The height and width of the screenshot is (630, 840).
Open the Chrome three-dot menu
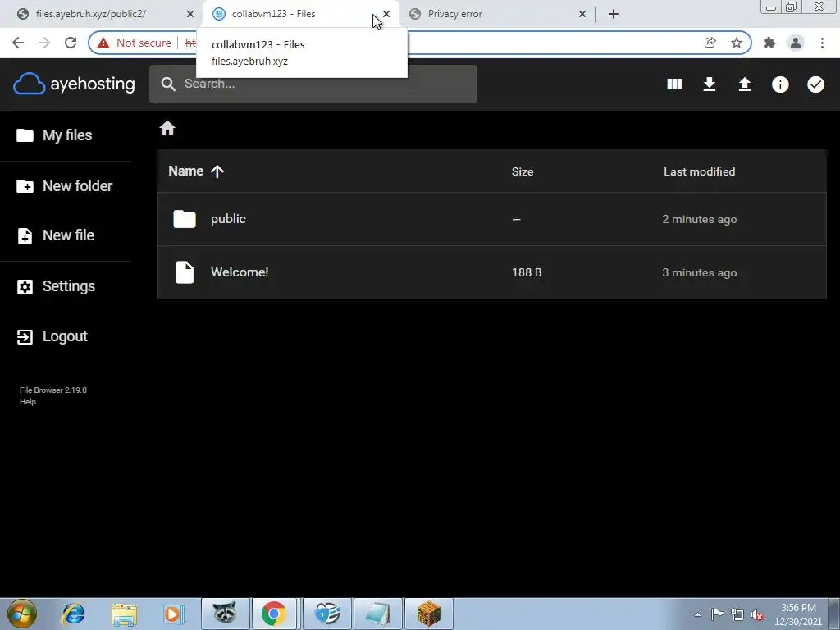pos(822,43)
